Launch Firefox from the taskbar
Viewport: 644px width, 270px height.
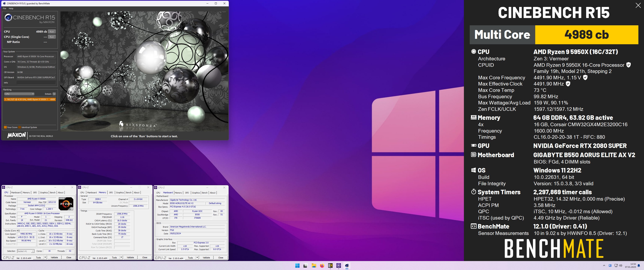coord(322,266)
